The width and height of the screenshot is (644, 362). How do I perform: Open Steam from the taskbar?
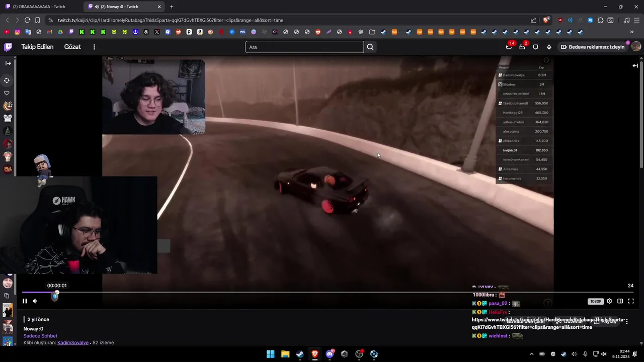click(300, 354)
